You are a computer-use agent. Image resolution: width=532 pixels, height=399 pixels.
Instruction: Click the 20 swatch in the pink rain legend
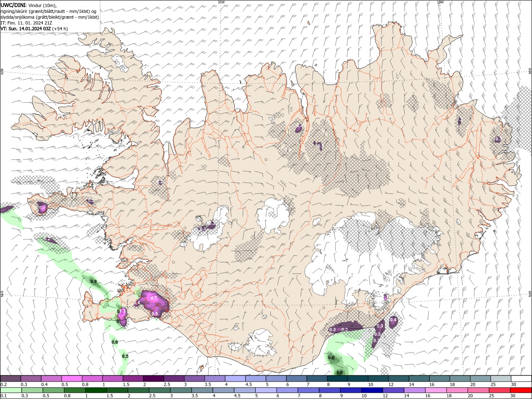[x=478, y=390]
